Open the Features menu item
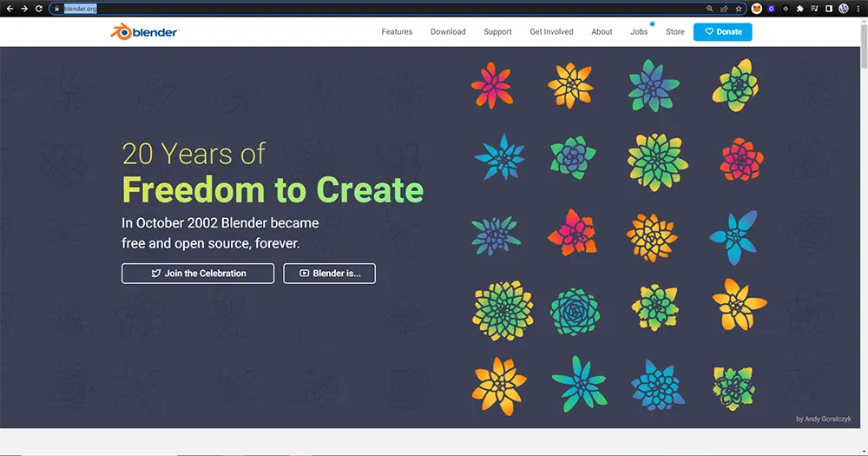 (x=397, y=31)
